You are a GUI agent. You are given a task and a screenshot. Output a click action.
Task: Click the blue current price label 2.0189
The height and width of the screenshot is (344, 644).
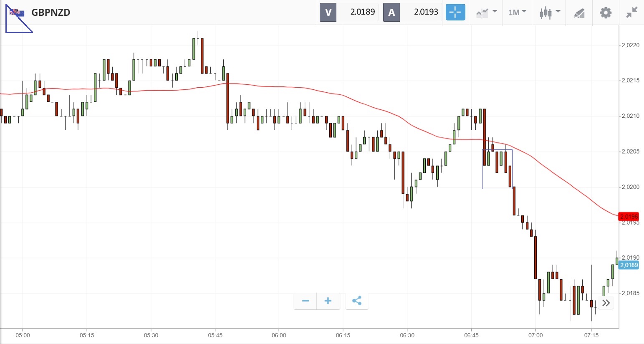click(x=629, y=265)
